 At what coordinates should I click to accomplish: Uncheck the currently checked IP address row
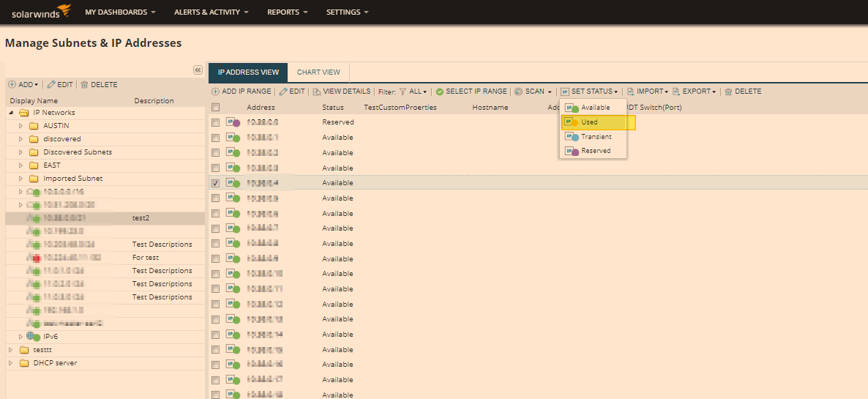pos(215,182)
